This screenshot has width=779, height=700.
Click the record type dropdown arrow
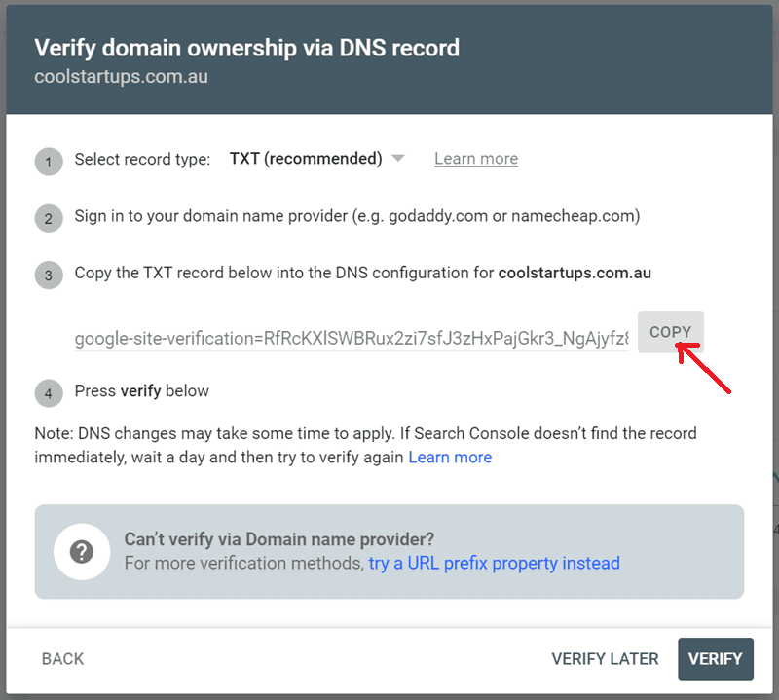point(397,159)
